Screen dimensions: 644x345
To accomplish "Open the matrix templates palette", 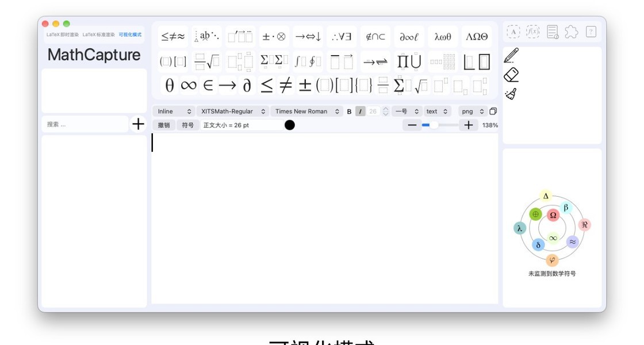I will pos(443,62).
